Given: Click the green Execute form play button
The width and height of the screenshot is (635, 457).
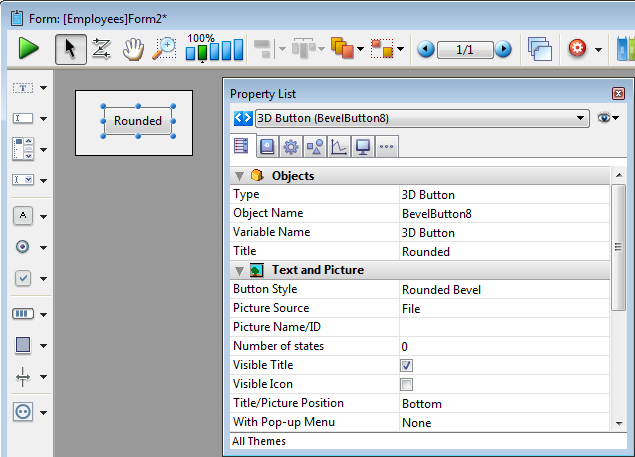Looking at the screenshot, I should [x=28, y=48].
